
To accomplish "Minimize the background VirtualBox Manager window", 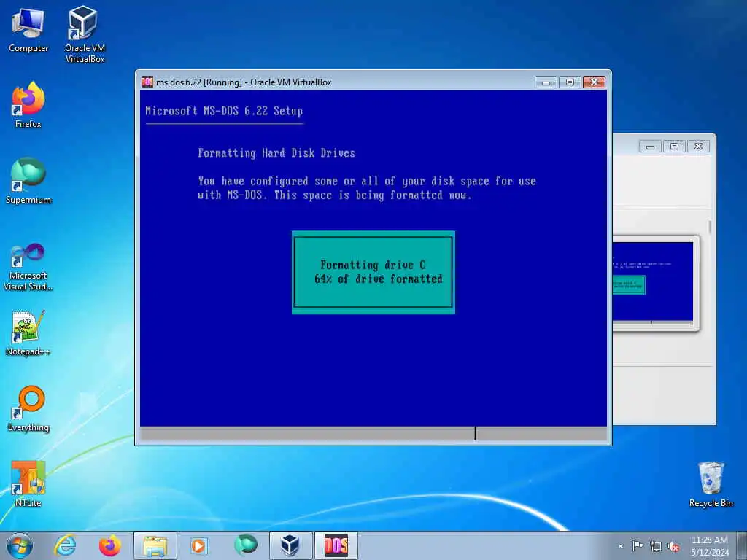I will point(650,146).
